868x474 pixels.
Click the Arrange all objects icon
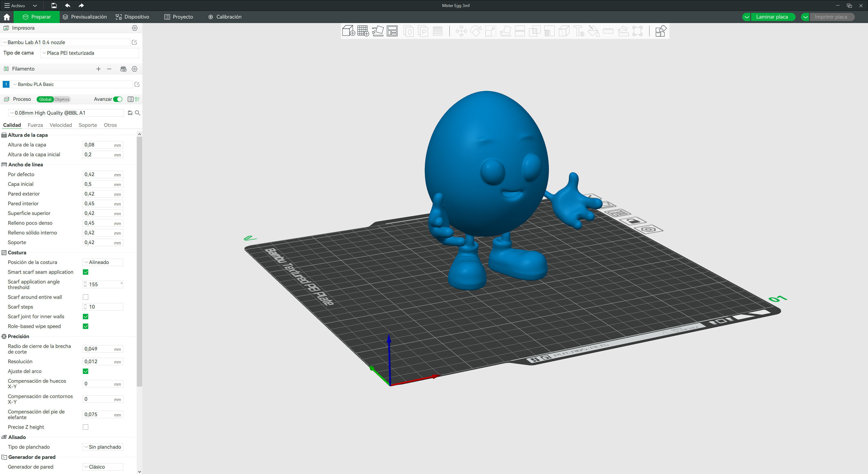pos(392,31)
